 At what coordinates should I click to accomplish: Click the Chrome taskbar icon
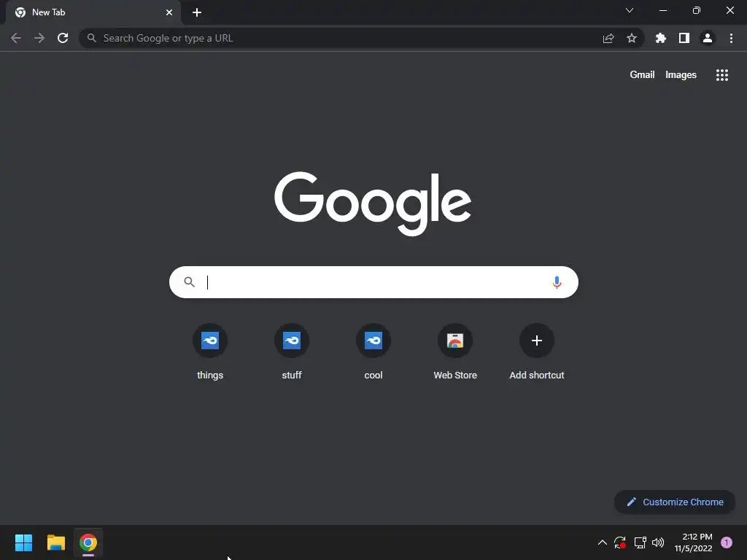click(x=88, y=542)
